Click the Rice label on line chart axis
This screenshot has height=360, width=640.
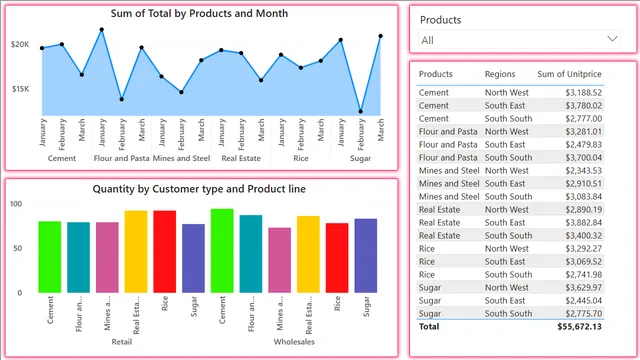301,158
